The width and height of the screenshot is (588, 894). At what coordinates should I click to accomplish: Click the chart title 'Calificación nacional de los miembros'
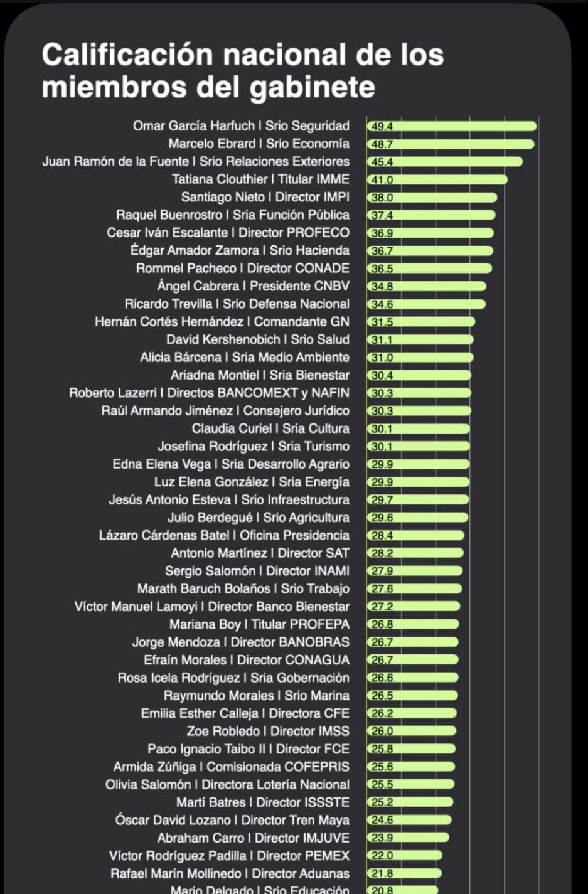[x=242, y=70]
